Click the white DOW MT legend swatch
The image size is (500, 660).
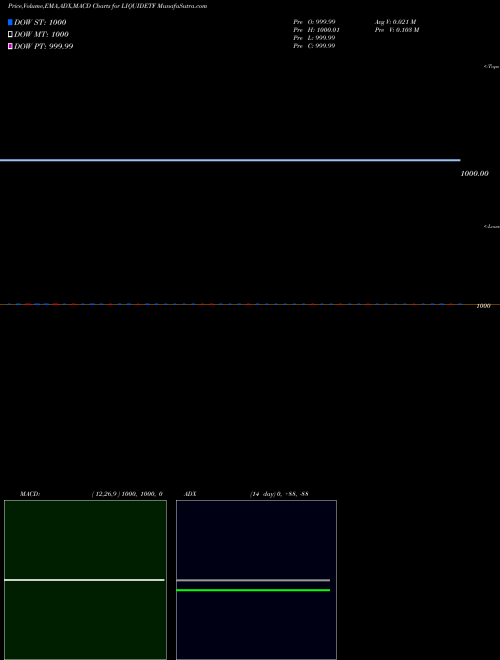10,34
